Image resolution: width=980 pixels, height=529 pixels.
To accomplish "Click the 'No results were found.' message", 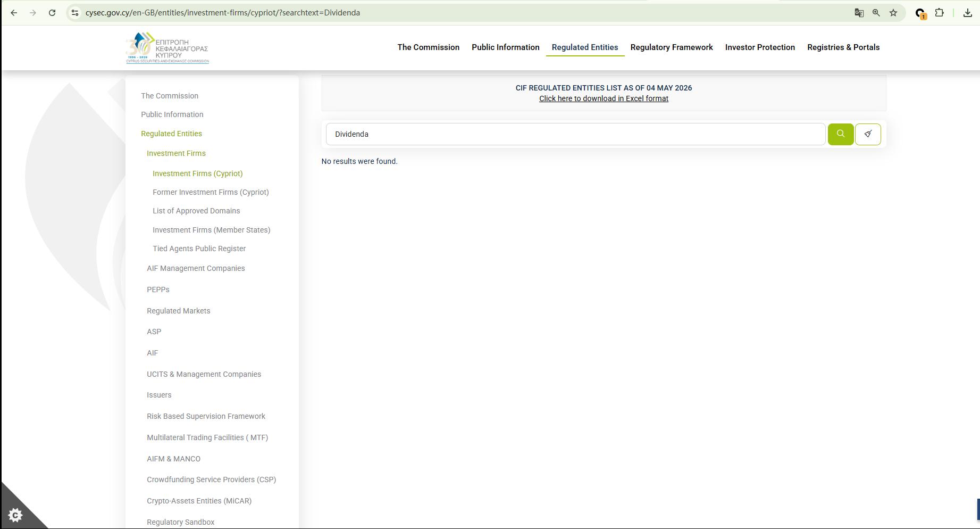I will [359, 161].
